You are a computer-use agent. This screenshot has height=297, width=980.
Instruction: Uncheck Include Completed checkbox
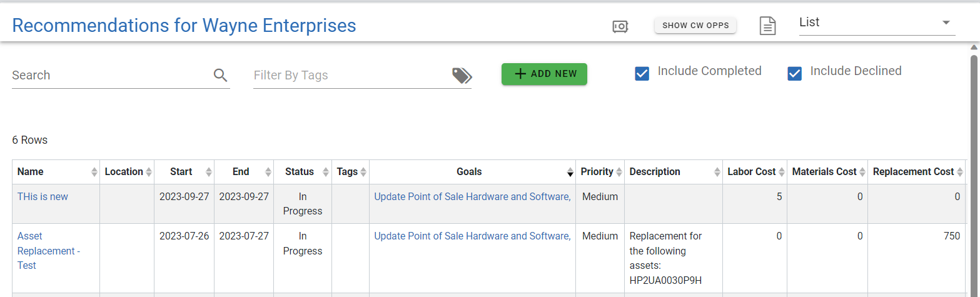(642, 74)
